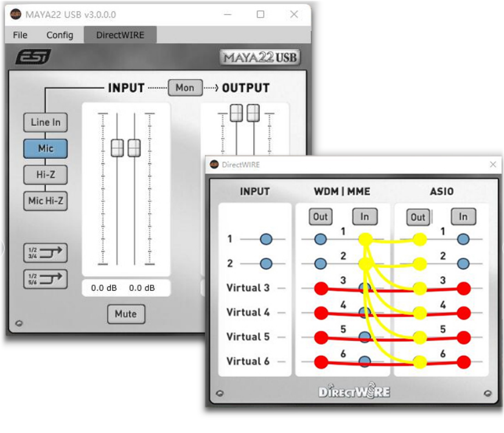Click WDM In node channel 5
This screenshot has width=504, height=433.
(365, 336)
